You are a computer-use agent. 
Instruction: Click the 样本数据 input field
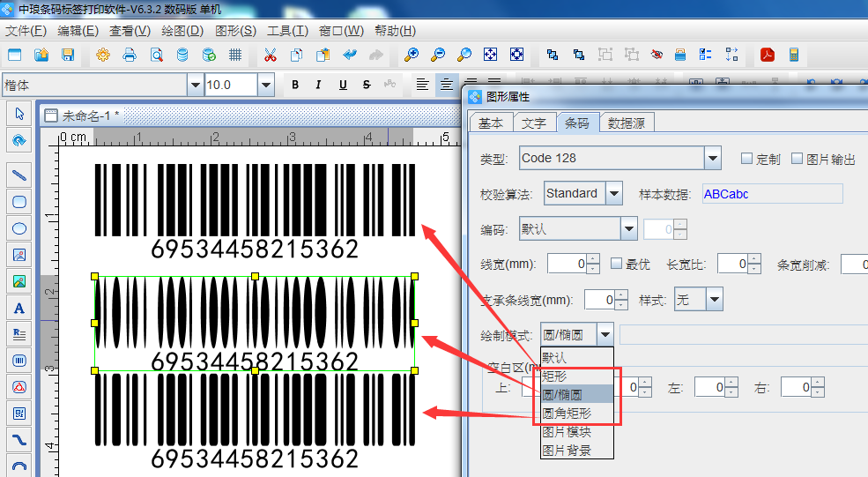(x=771, y=194)
